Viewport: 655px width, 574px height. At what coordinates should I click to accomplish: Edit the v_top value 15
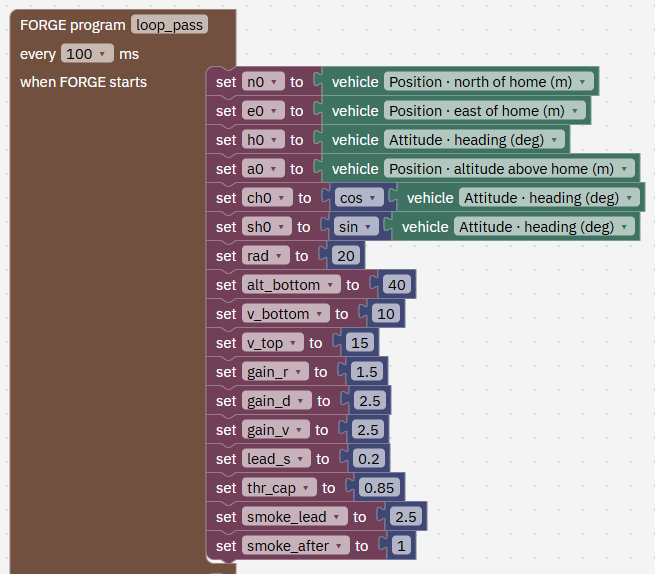click(360, 343)
